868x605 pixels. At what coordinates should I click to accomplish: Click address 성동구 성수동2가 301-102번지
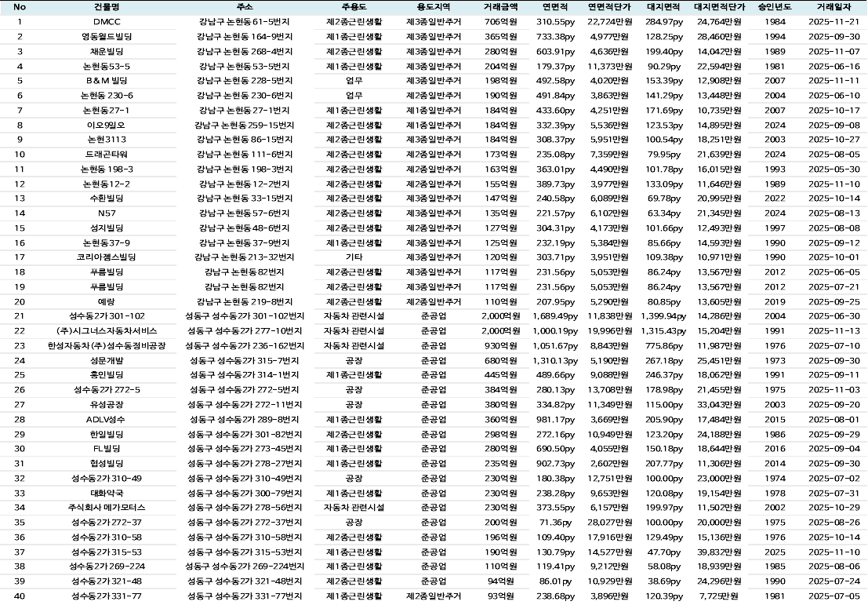(x=244, y=316)
